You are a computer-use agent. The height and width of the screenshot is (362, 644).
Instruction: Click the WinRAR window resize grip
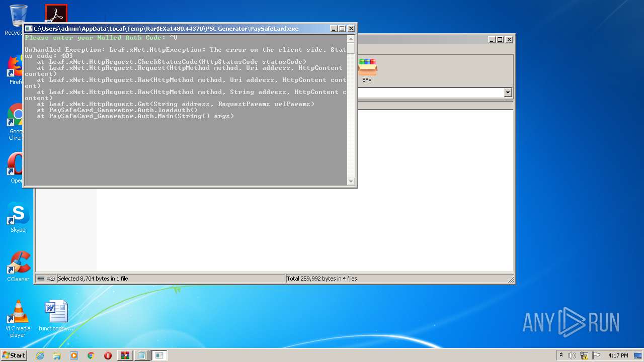[511, 280]
